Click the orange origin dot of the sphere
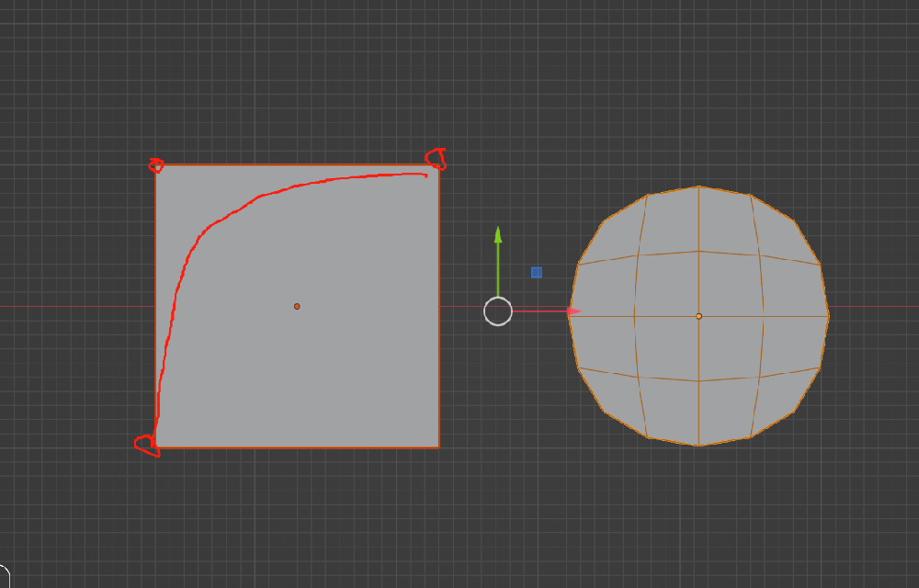This screenshot has width=919, height=588. (698, 316)
